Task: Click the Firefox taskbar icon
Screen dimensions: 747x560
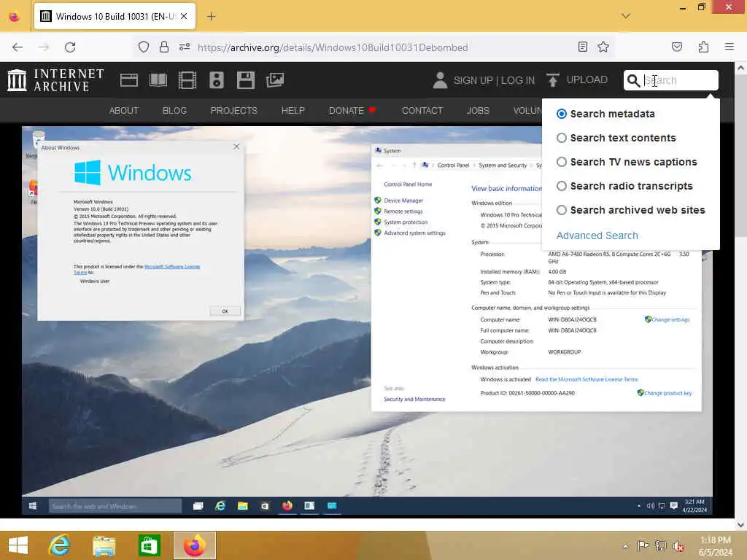Action: [x=194, y=545]
